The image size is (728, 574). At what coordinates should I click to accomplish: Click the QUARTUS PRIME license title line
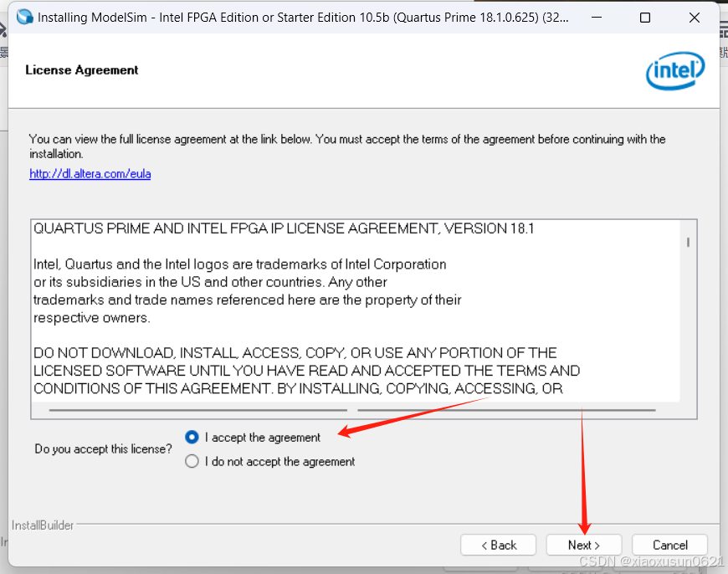pos(284,228)
